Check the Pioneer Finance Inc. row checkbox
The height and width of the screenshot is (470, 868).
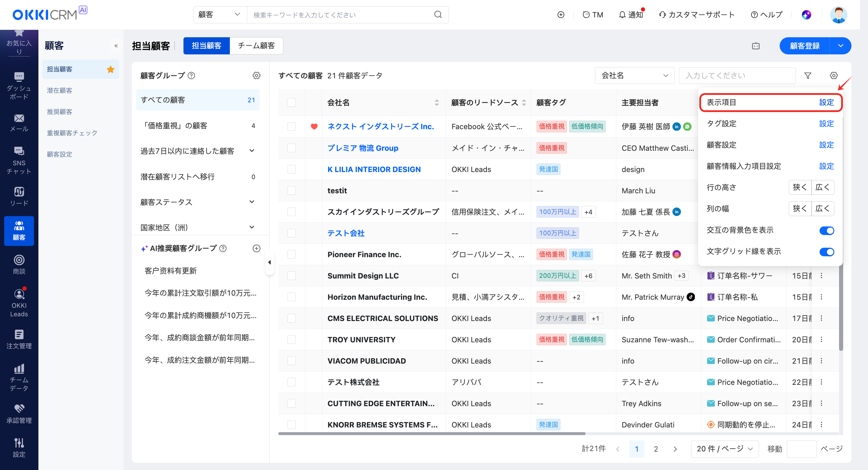(x=292, y=255)
